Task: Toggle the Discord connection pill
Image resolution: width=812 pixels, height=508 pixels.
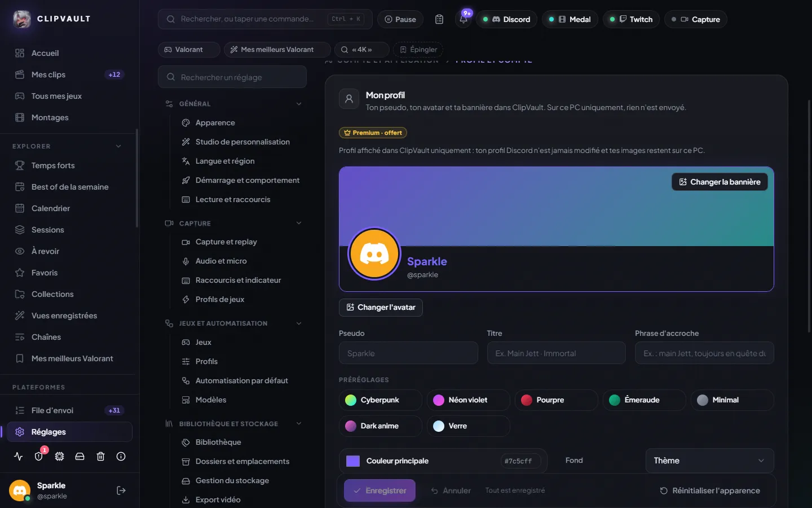Action: point(506,19)
